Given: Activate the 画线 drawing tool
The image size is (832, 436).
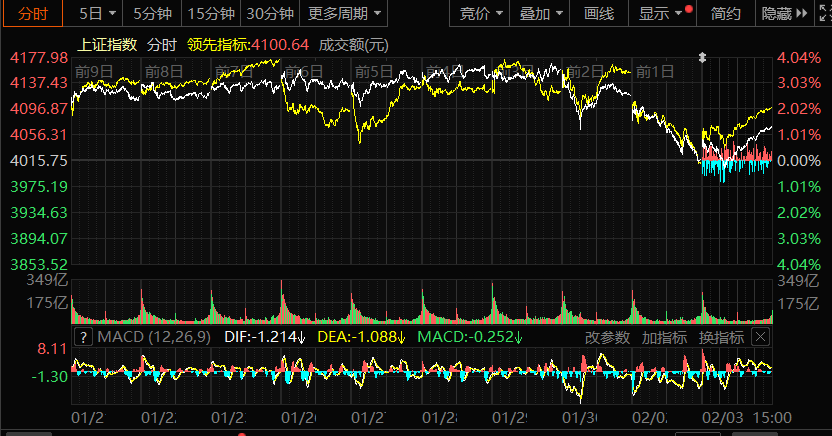Looking at the screenshot, I should coord(599,13).
